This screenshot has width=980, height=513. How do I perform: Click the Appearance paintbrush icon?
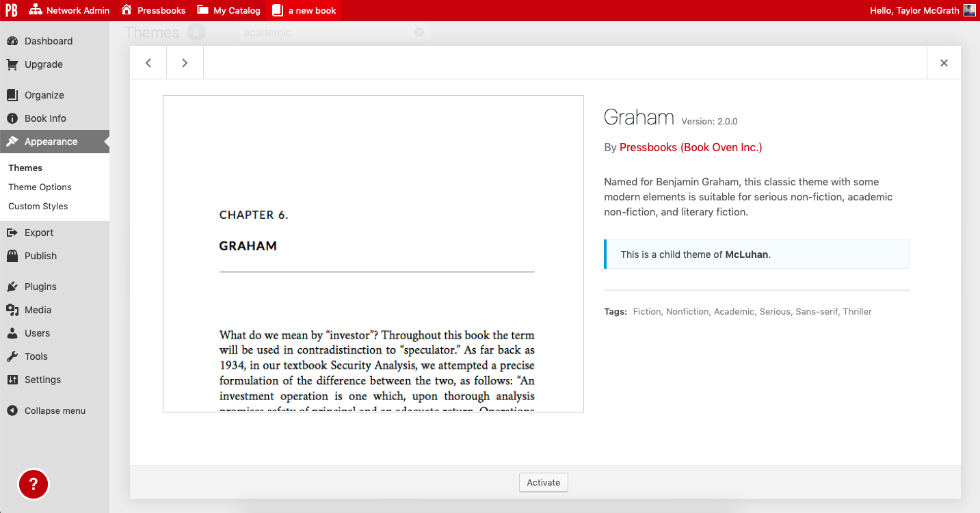pyautogui.click(x=12, y=142)
